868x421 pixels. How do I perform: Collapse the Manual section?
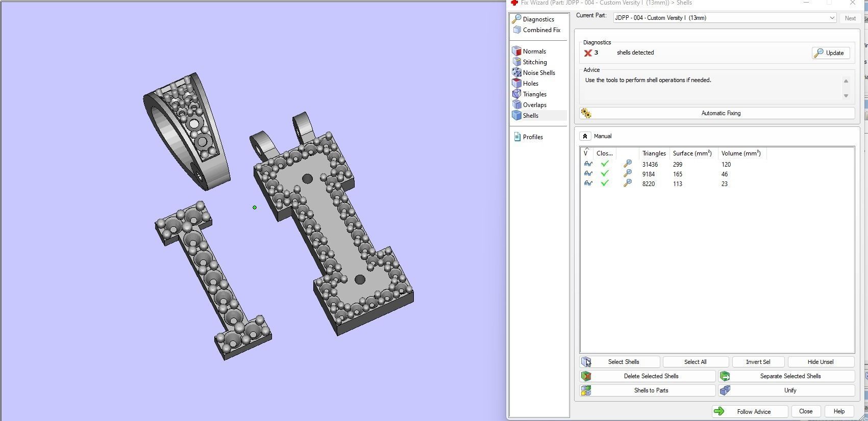[585, 136]
